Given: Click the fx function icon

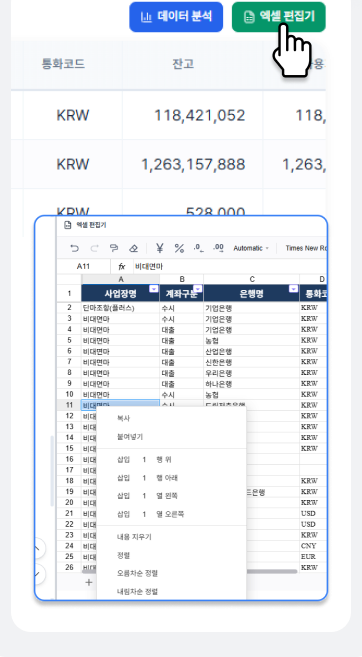Looking at the screenshot, I should [122, 266].
